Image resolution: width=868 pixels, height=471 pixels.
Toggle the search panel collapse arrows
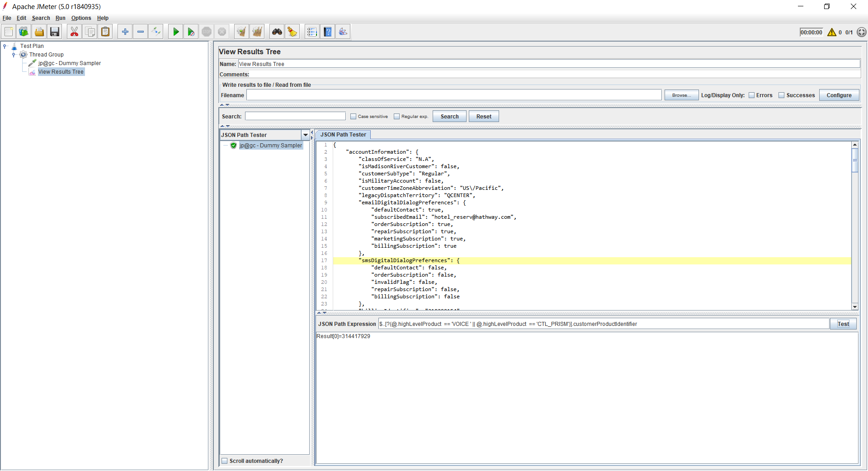pyautogui.click(x=225, y=126)
